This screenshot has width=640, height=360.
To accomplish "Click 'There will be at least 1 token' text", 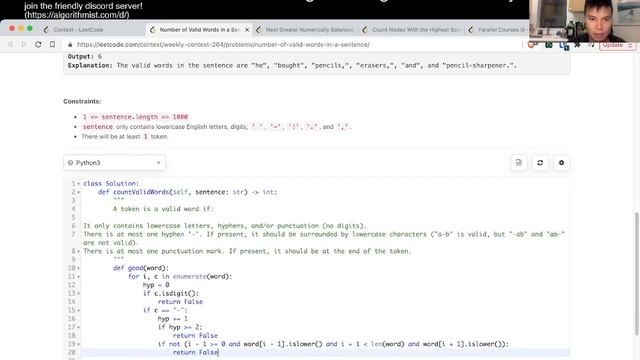I will [x=124, y=136].
